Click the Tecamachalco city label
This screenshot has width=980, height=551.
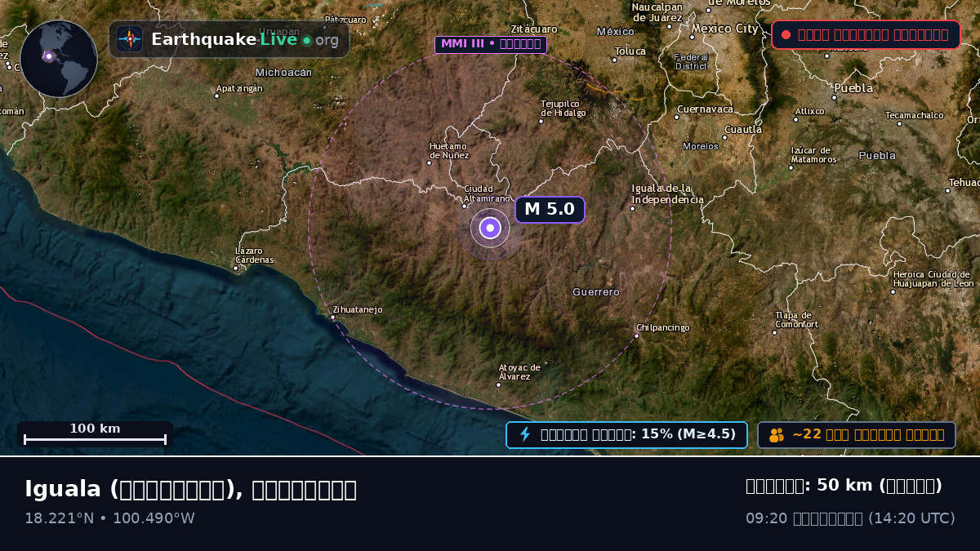(914, 115)
